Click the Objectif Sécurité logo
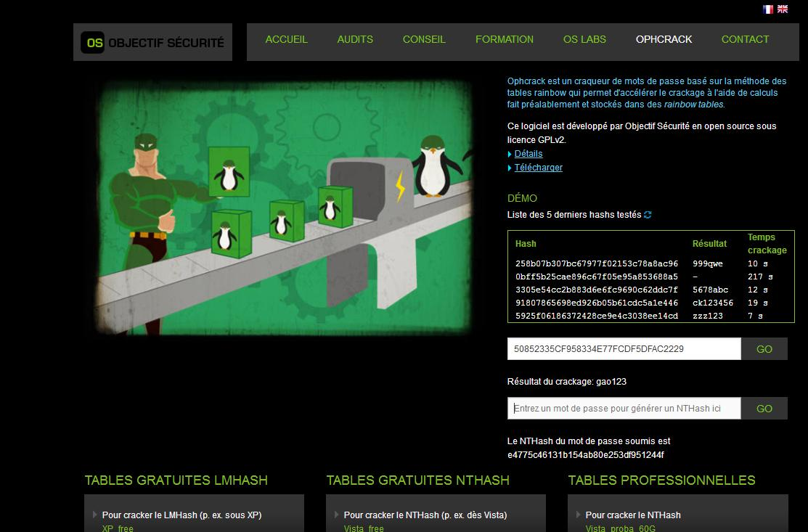808x532 pixels. (152, 42)
